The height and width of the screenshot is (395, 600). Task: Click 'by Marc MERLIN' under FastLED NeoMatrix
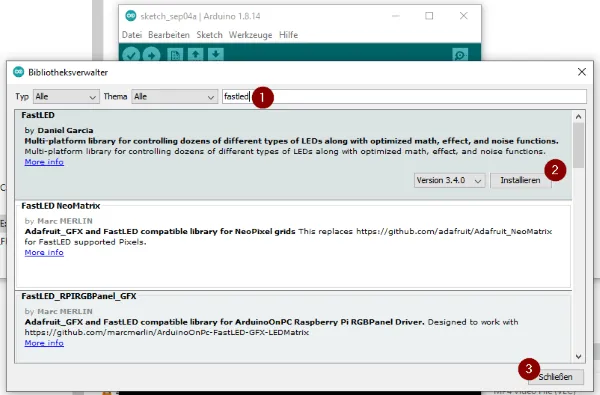coord(59,221)
